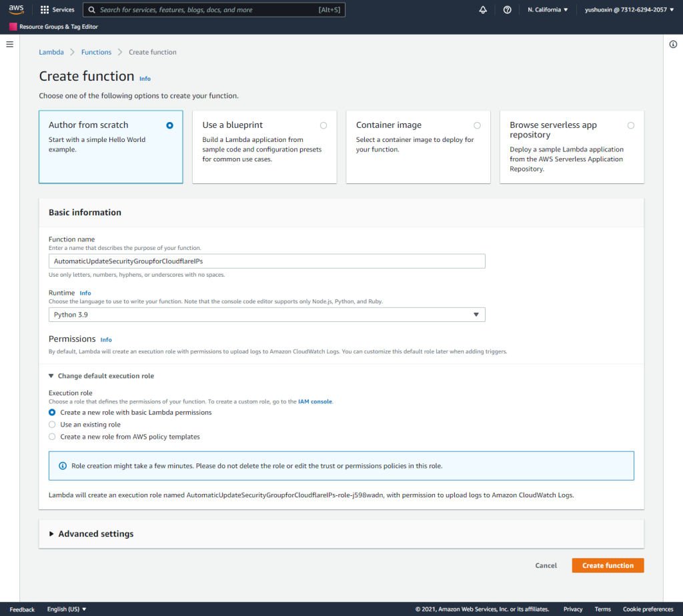The image size is (683, 616).
Task: Select the Use a blueprint option
Action: coord(323,125)
